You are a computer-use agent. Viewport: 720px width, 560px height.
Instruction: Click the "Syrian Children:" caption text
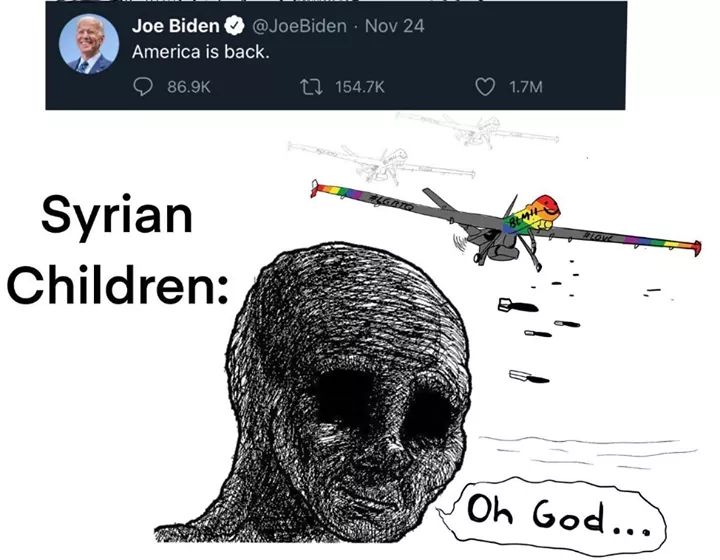click(118, 249)
